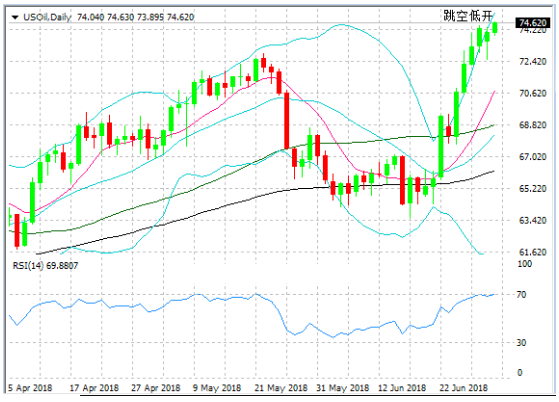Click the RSI(14) 69.8807 indicator label
Viewport: 559px width, 402px height.
(45, 266)
